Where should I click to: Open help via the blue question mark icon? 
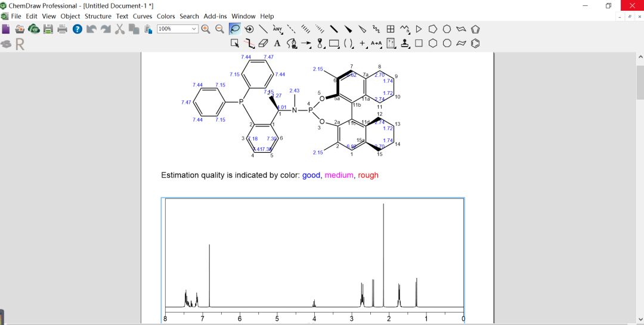(77, 29)
